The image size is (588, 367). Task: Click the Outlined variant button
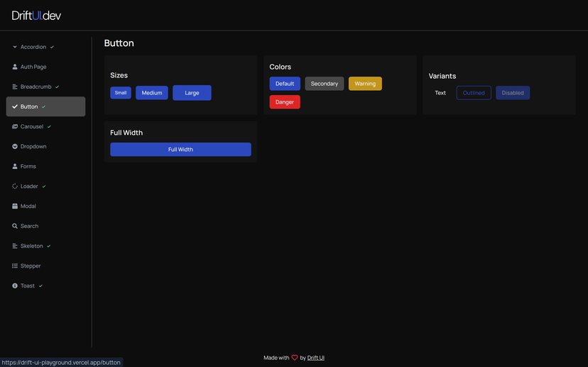(474, 92)
